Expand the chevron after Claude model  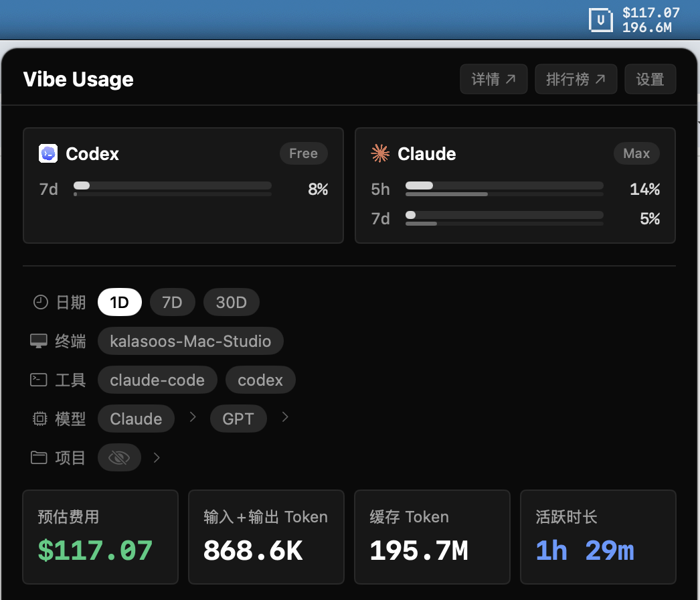coord(193,417)
